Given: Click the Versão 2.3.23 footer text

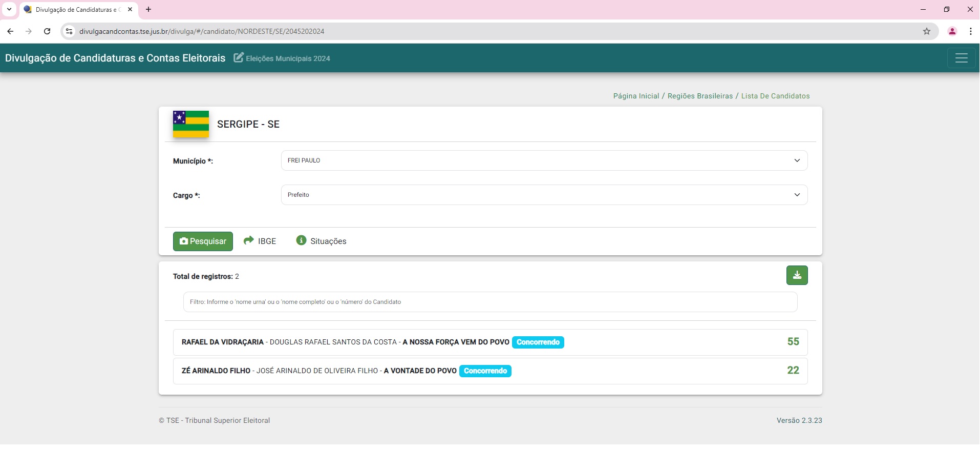Looking at the screenshot, I should pos(799,420).
